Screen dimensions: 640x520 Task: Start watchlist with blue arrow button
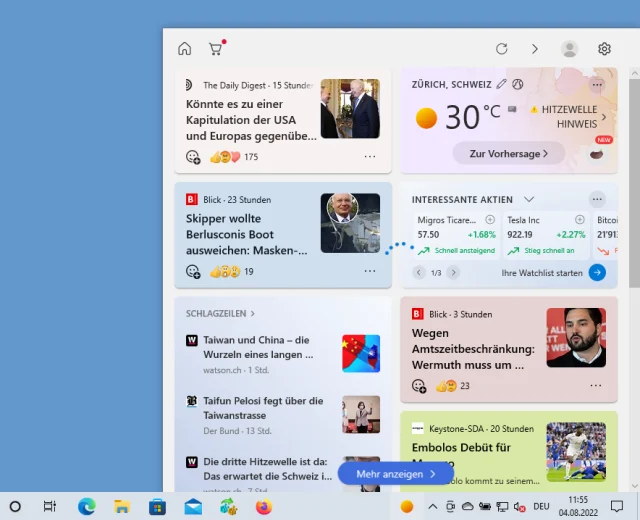click(597, 272)
